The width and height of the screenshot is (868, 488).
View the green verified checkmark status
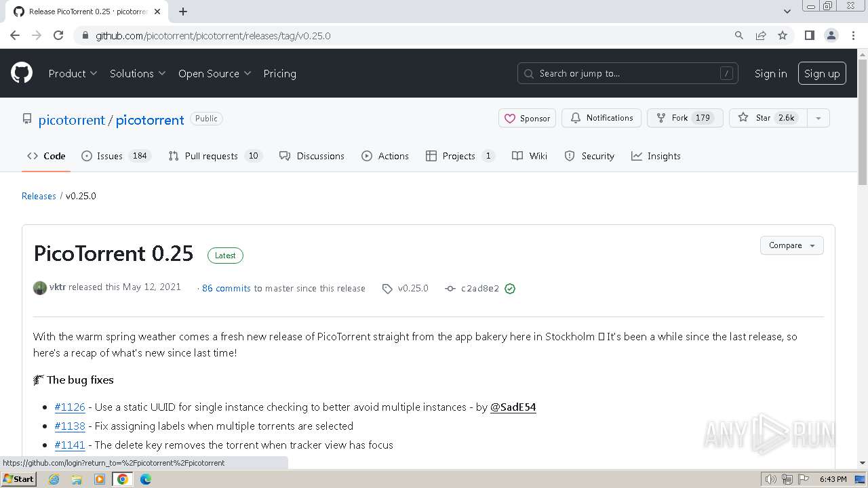(x=510, y=289)
